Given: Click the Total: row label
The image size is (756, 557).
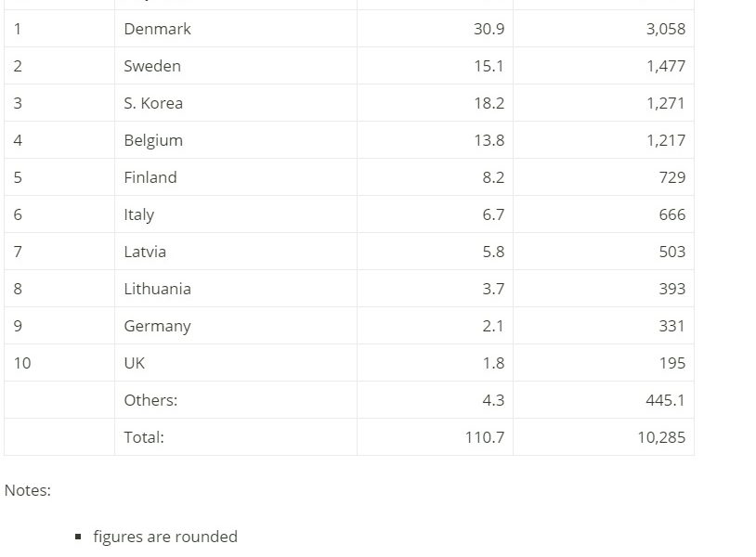Looking at the screenshot, I should coord(144,437).
